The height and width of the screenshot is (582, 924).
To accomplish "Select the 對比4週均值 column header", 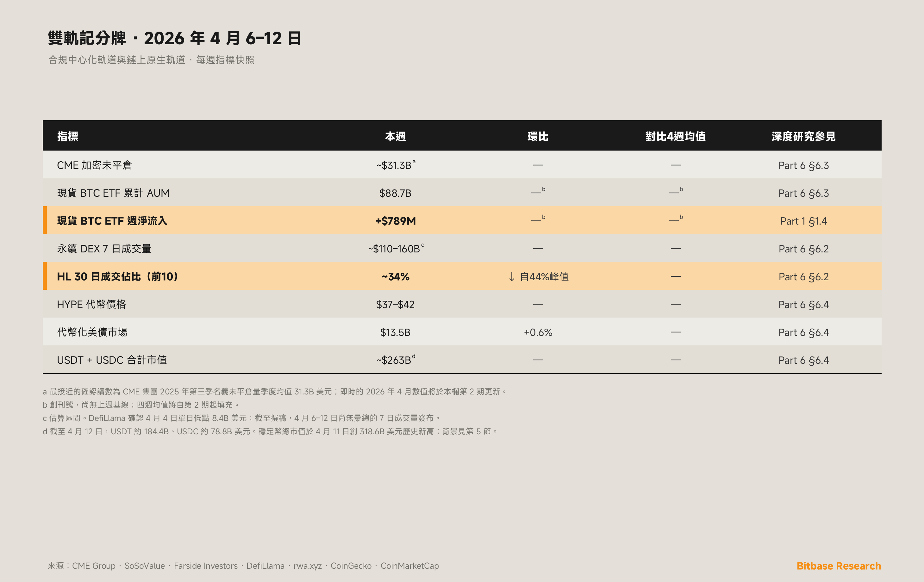I will [675, 136].
